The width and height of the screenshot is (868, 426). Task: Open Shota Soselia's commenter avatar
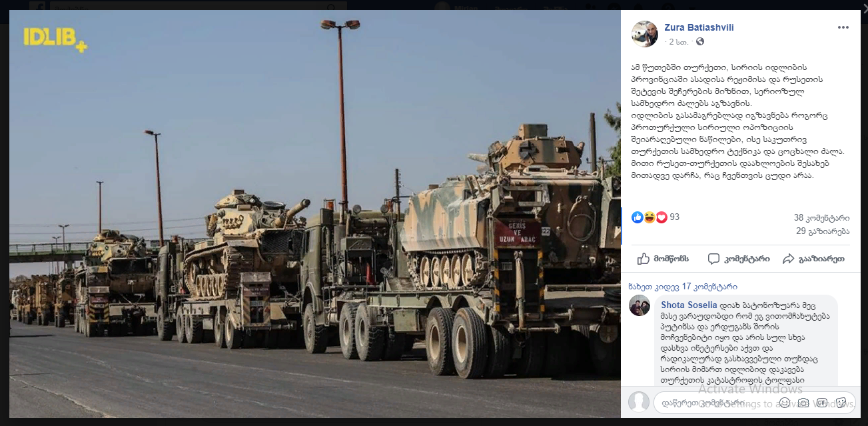click(639, 305)
